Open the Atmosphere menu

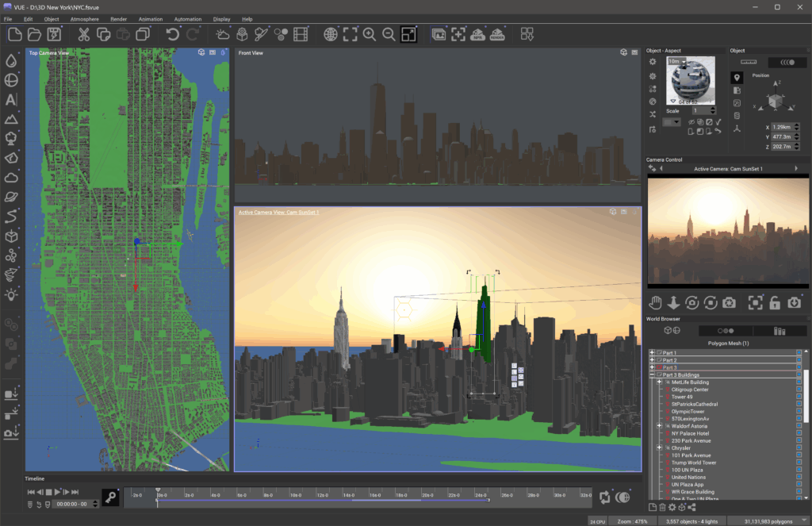tap(85, 18)
